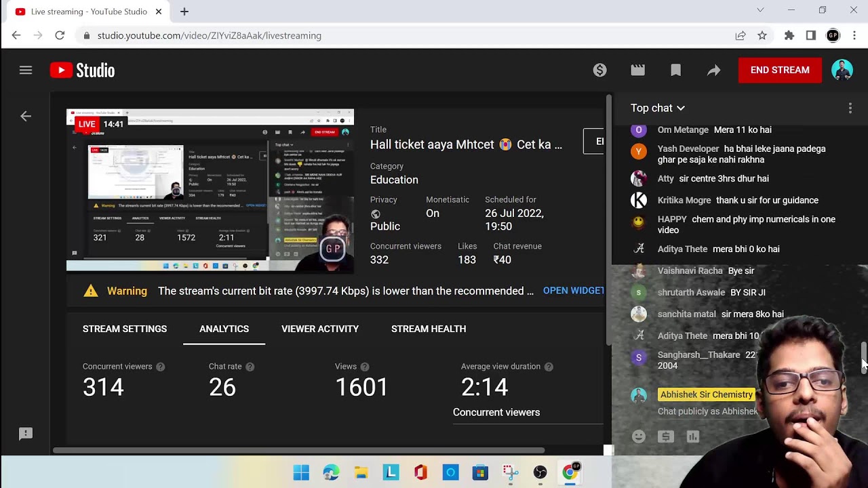
Task: Expand the Top chat dropdown
Action: [658, 108]
